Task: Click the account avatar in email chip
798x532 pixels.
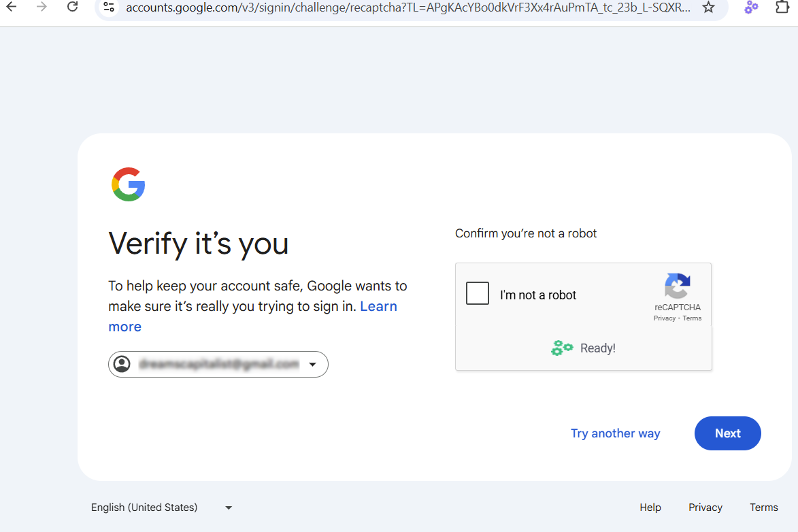Action: pyautogui.click(x=122, y=365)
